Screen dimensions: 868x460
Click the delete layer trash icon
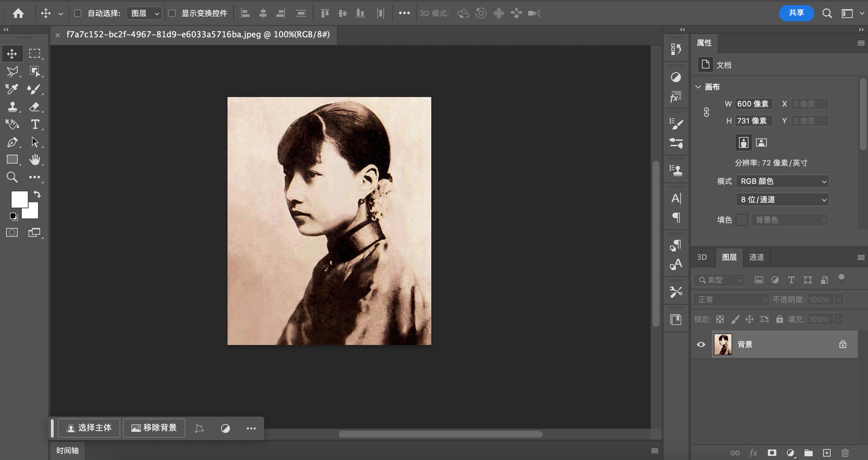845,453
